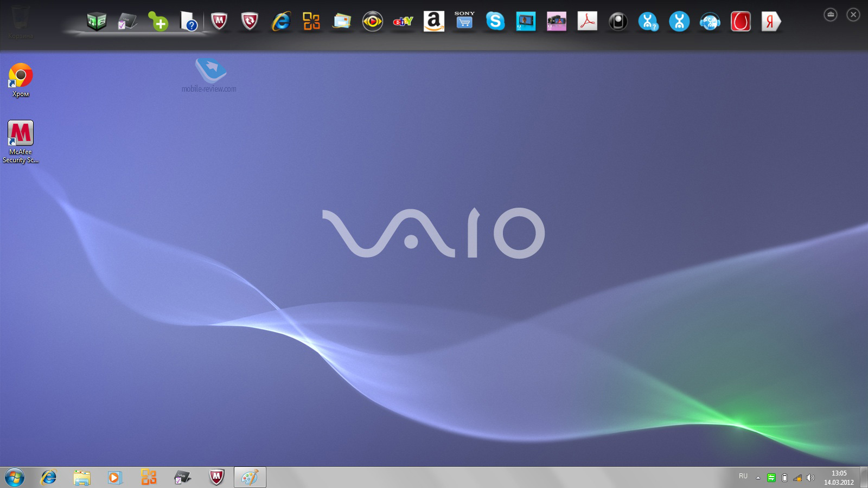Select the Recycle Bin desktop icon

21,22
